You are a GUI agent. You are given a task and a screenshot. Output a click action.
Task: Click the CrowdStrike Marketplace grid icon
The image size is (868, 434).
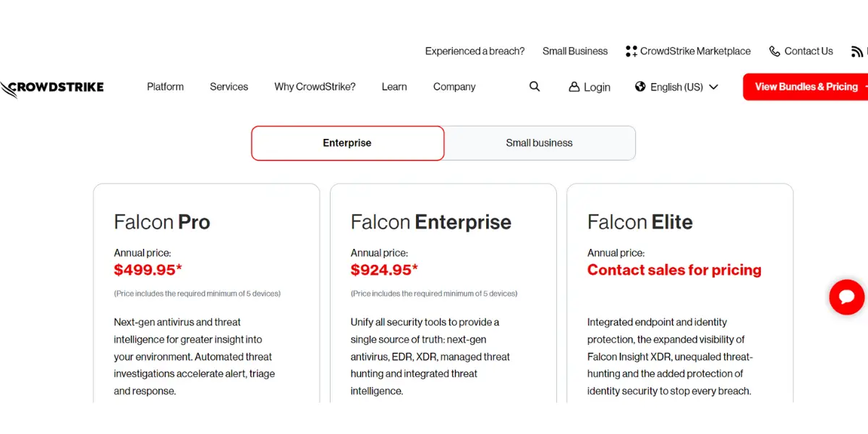pyautogui.click(x=631, y=51)
